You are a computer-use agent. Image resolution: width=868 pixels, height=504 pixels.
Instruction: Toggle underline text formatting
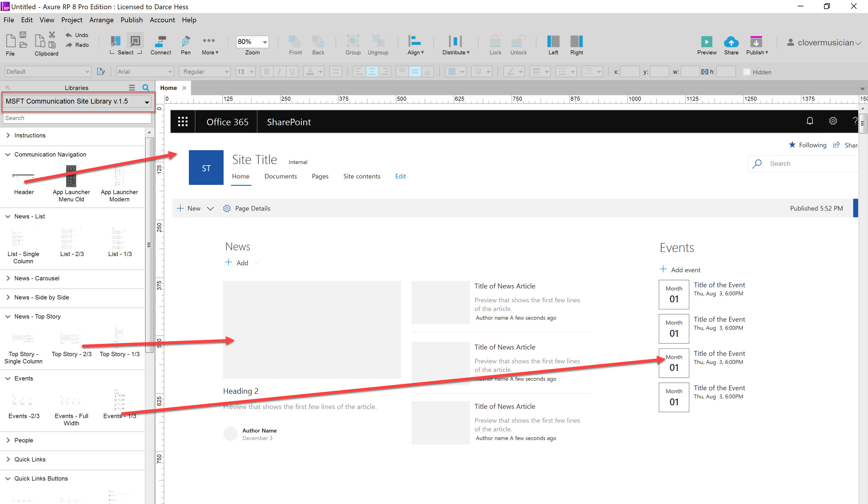coord(292,71)
